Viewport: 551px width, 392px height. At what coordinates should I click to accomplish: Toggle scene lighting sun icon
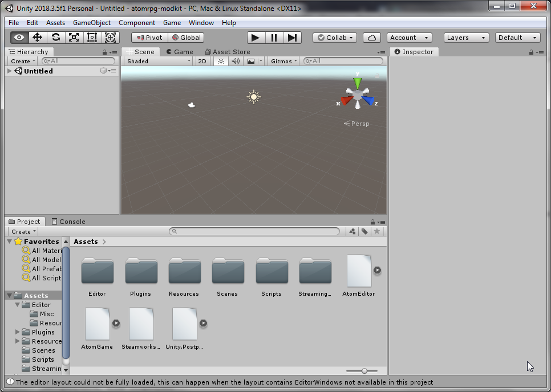click(x=221, y=61)
